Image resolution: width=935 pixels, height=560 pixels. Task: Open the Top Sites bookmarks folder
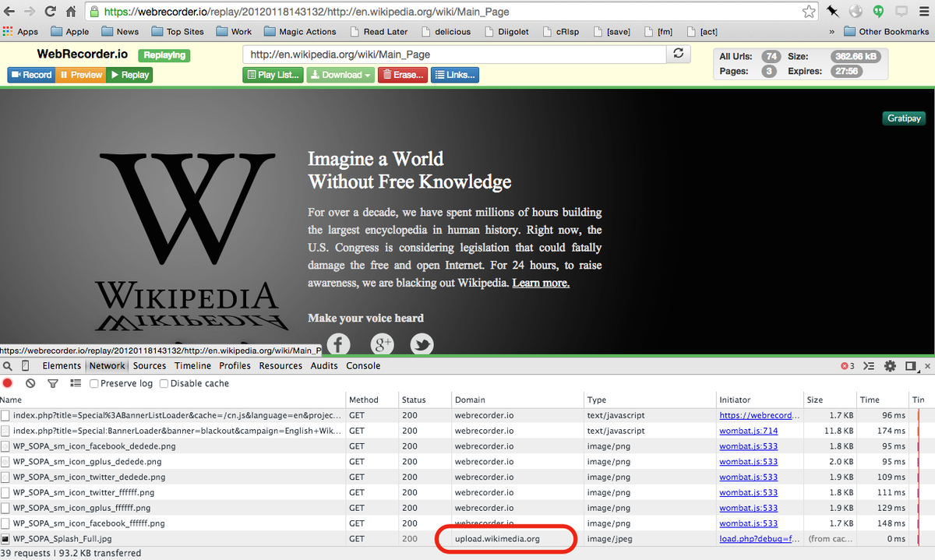[177, 32]
